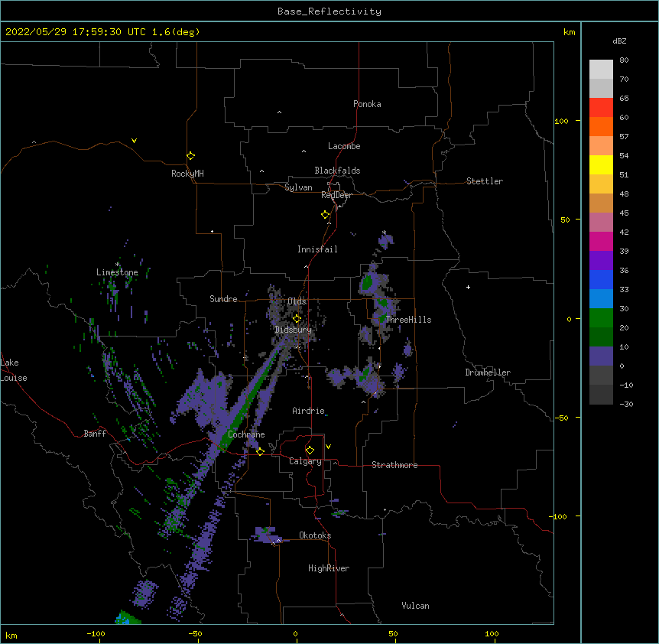Image resolution: width=659 pixels, height=644 pixels.
Task: Click the Lacombe city label
Action: tap(344, 146)
